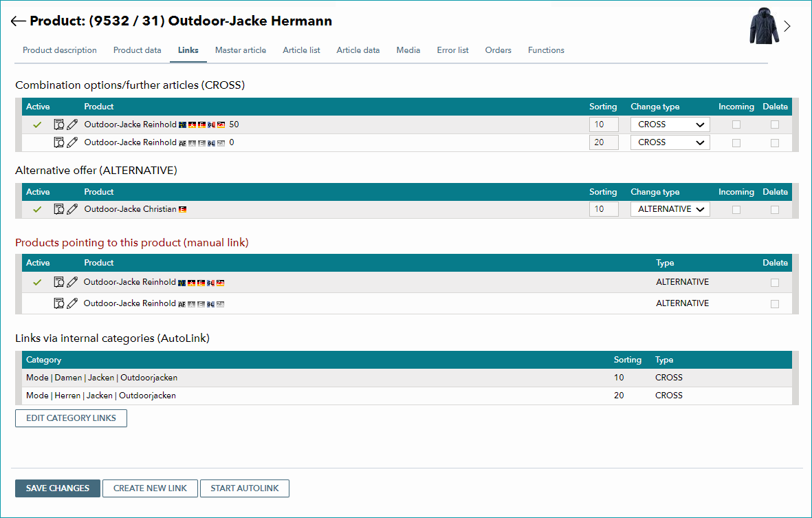Edit pencil icon for Outdoor-Jacke Christian
The height and width of the screenshot is (518, 812).
(72, 209)
